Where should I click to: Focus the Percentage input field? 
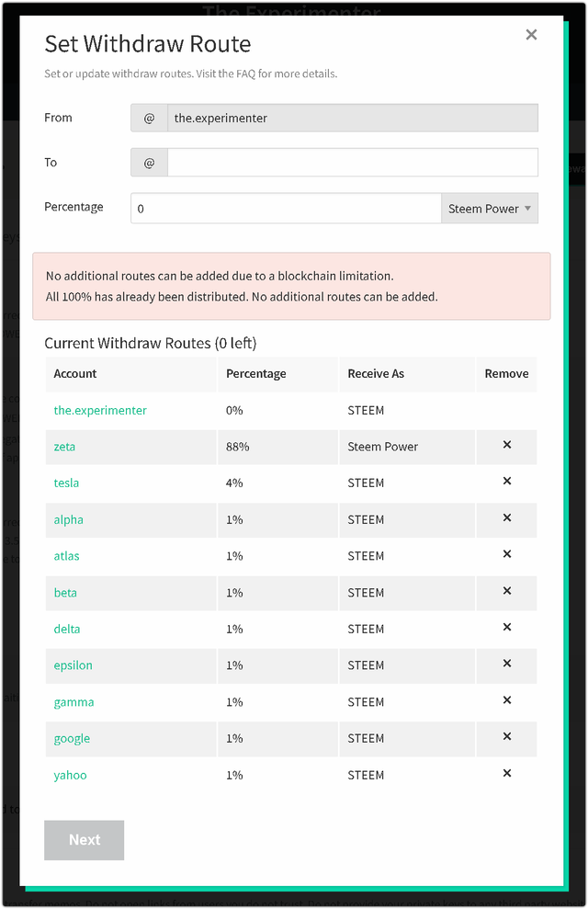coord(286,209)
